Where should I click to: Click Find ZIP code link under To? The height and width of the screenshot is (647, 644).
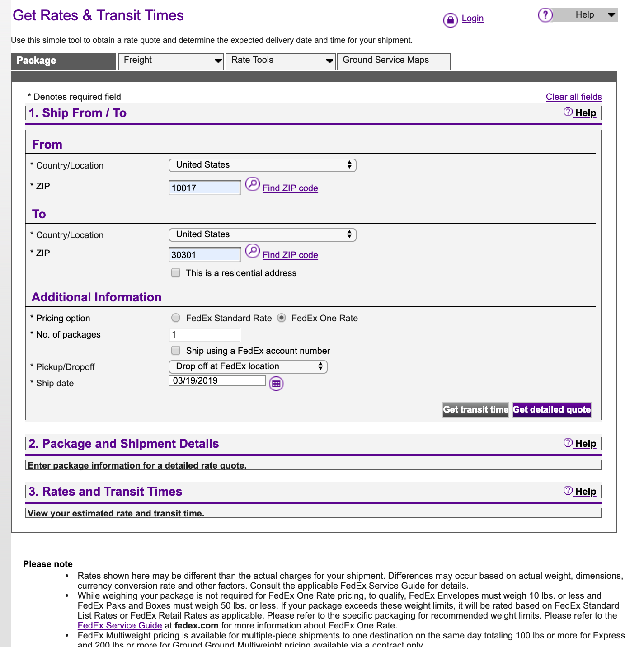(290, 255)
